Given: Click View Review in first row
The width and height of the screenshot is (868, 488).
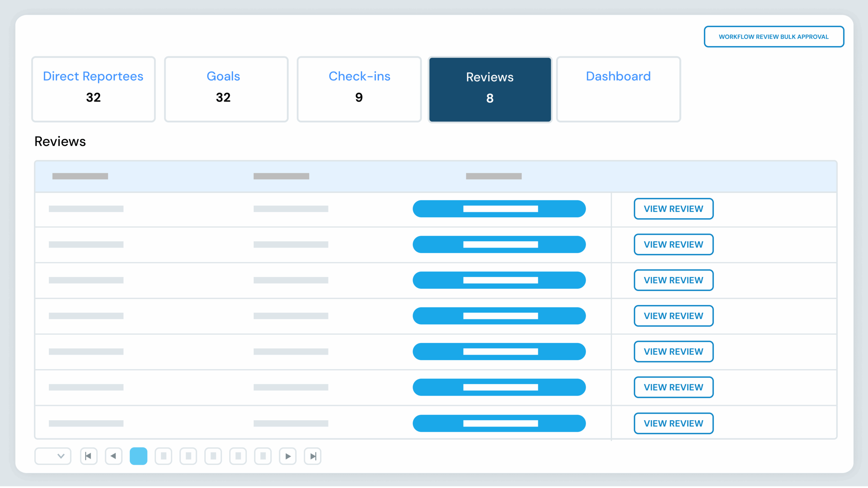Looking at the screenshot, I should (673, 209).
